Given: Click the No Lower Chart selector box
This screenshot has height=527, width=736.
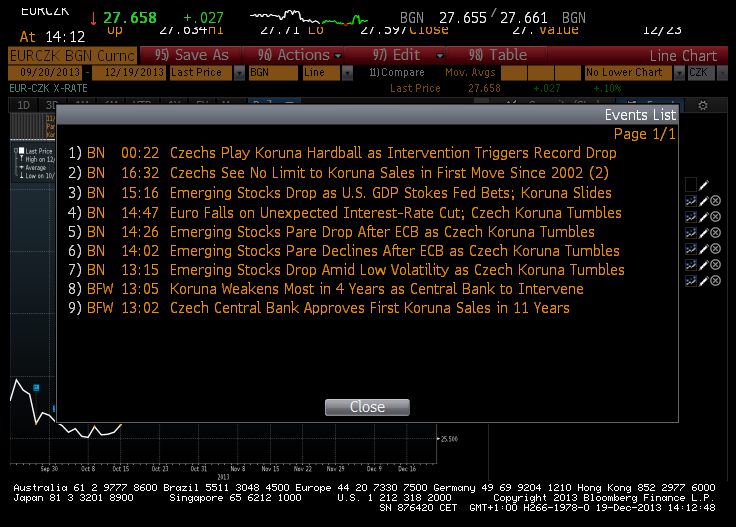Looking at the screenshot, I should [x=629, y=73].
